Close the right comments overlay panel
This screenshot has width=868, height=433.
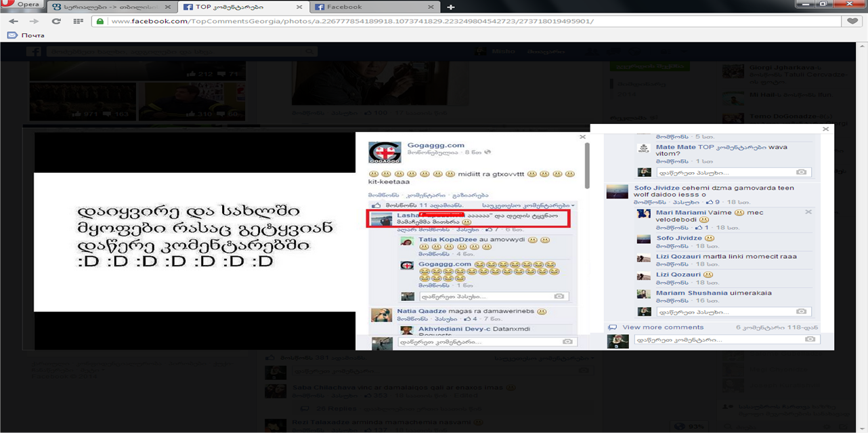[x=825, y=129]
